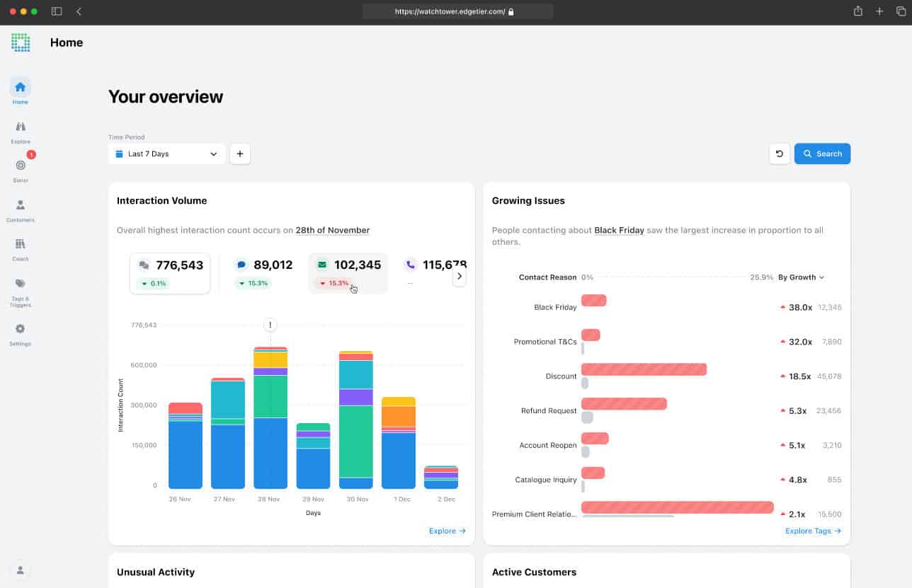Click the alert marker above 28 Nov bar
Image resolution: width=912 pixels, height=588 pixels.
pos(270,325)
